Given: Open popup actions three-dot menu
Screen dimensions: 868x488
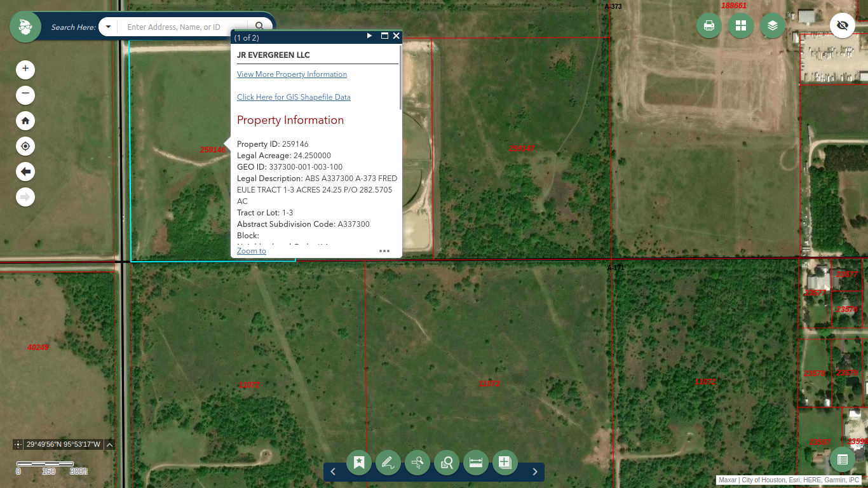Looking at the screenshot, I should (384, 251).
